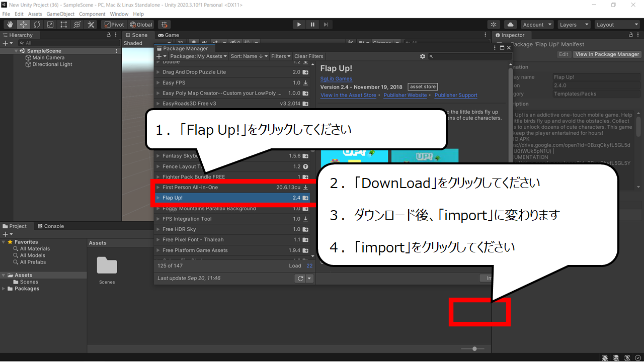Click the Step frame button

(326, 24)
